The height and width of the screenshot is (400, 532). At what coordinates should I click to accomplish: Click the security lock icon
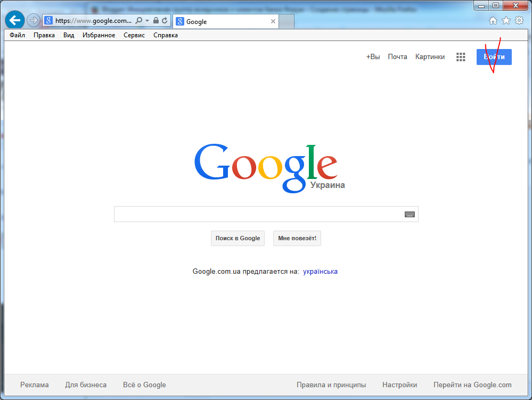coord(155,20)
